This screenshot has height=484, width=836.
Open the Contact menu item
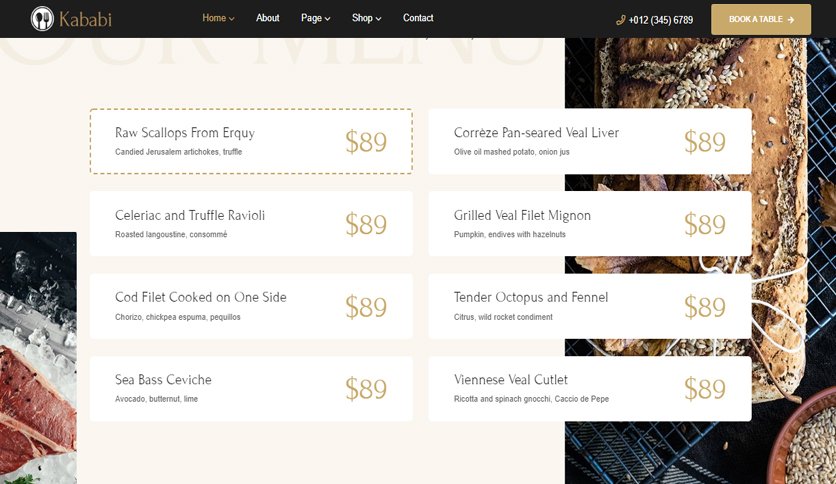click(x=418, y=18)
